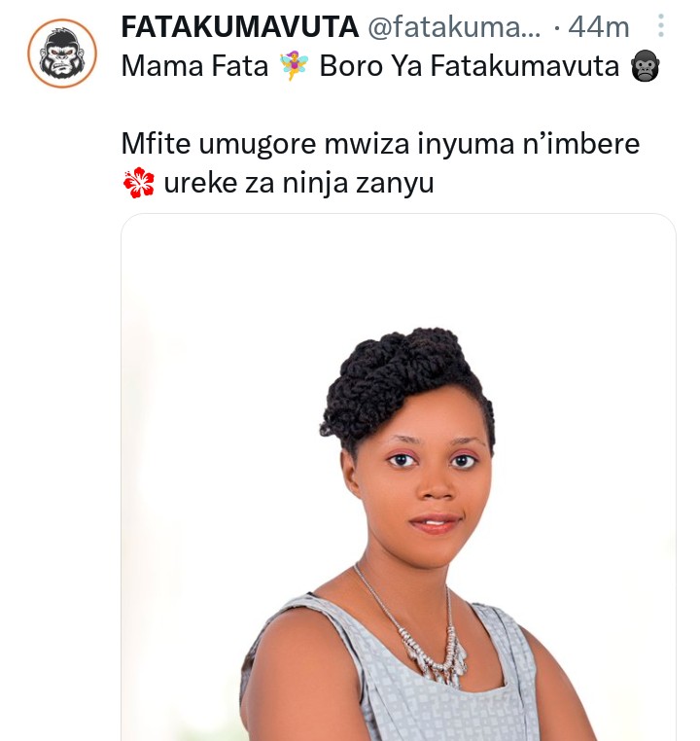Select the "Mama Fata" text
This screenshot has height=741, width=700.
[194, 66]
